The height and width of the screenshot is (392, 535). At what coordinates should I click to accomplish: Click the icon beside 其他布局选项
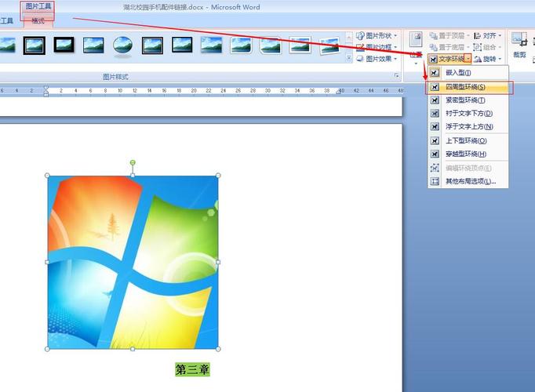click(x=435, y=181)
